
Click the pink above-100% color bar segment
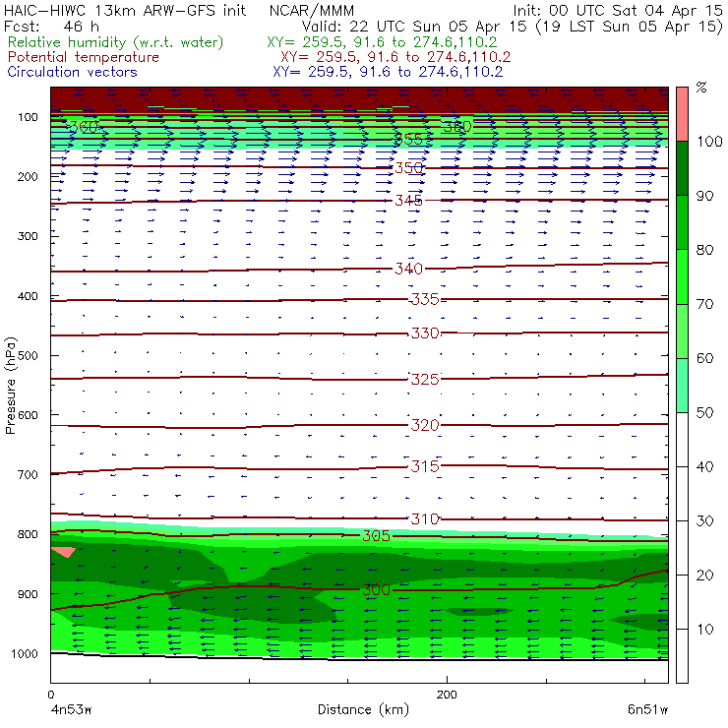(682, 114)
